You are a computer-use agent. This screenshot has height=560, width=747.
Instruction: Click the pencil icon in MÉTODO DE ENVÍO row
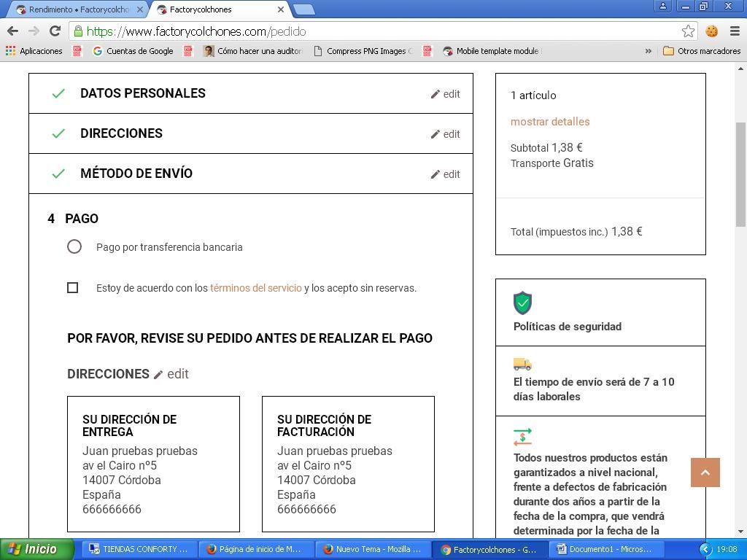435,174
